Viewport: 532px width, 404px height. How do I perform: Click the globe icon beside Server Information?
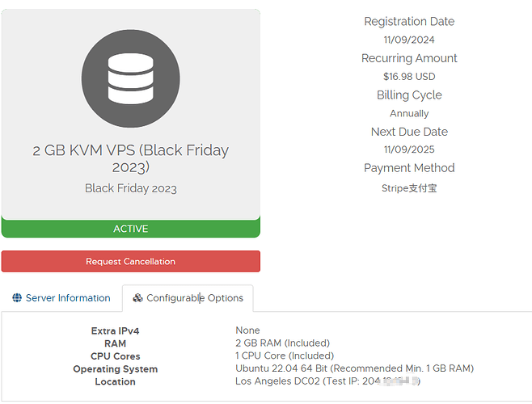(17, 298)
